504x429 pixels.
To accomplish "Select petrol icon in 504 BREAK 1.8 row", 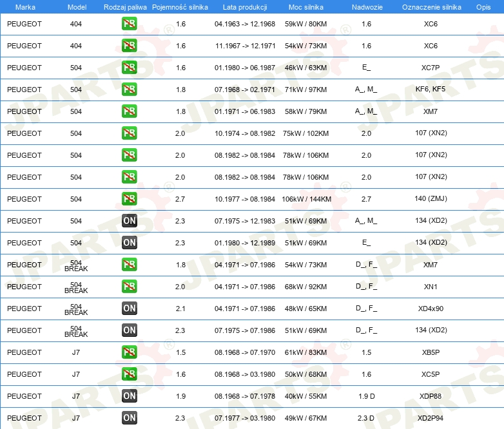I will point(129,265).
